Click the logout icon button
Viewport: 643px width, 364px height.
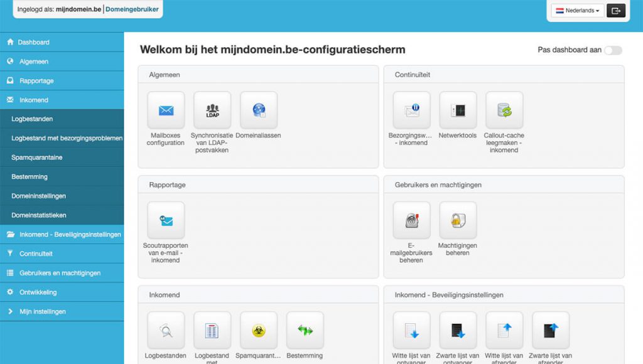click(x=615, y=11)
